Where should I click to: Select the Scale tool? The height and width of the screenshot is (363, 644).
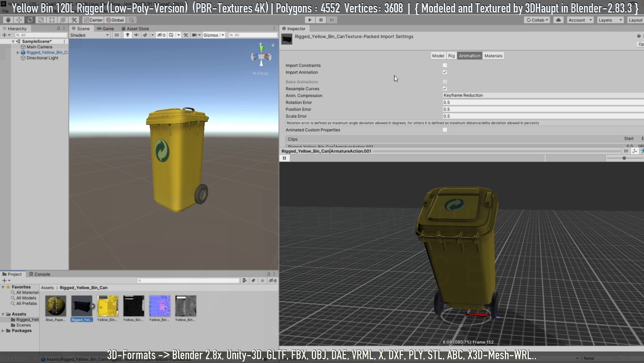[x=41, y=20]
